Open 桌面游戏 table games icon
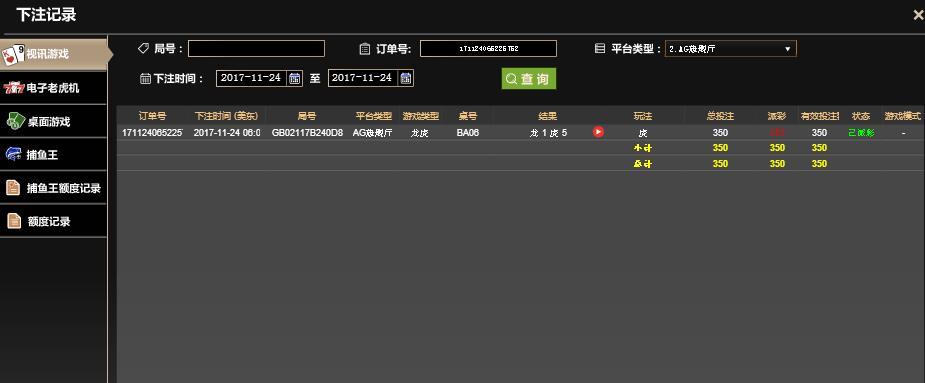This screenshot has height=383, width=925. click(14, 121)
